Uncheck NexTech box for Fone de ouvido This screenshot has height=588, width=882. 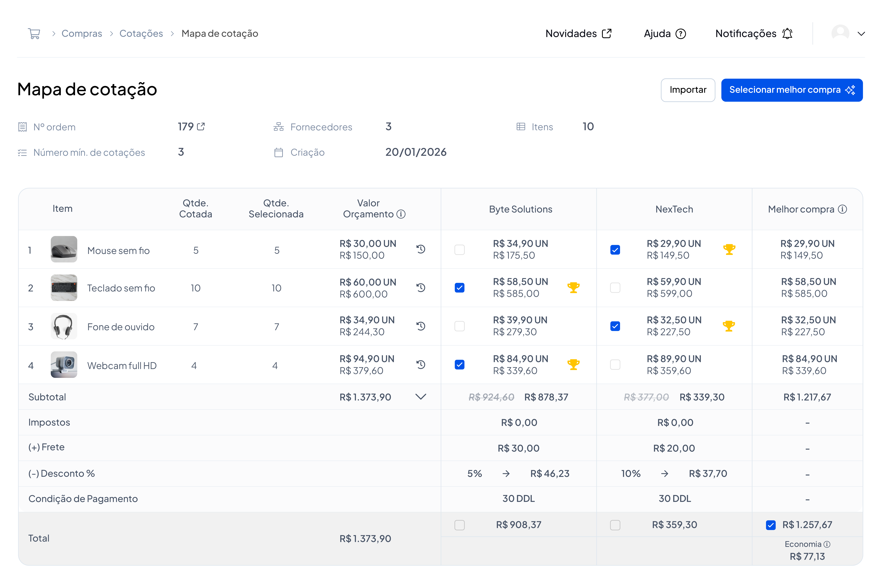tap(615, 326)
